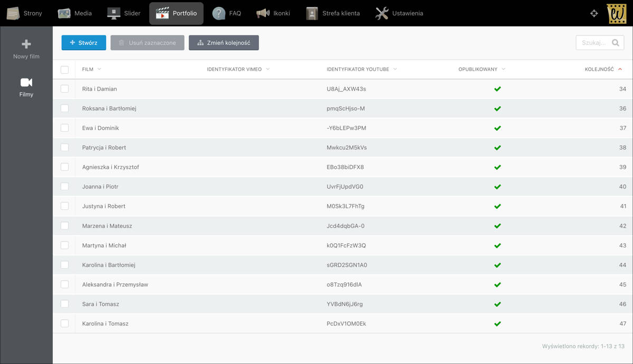
Task: Open Filmy in sidebar
Action: [x=26, y=88]
